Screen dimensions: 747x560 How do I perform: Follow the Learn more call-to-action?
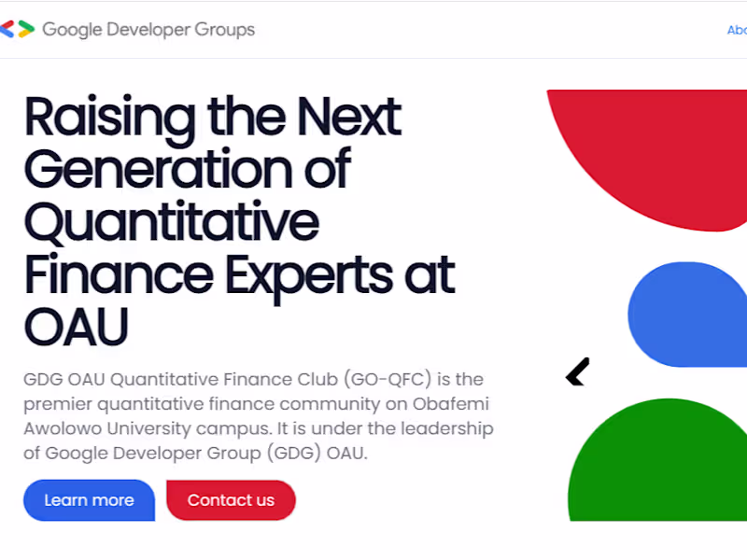[x=89, y=500]
